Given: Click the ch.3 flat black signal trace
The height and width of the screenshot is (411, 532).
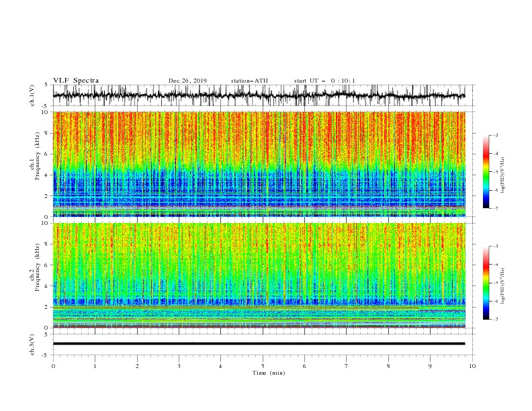Looking at the screenshot, I should click(x=259, y=344).
